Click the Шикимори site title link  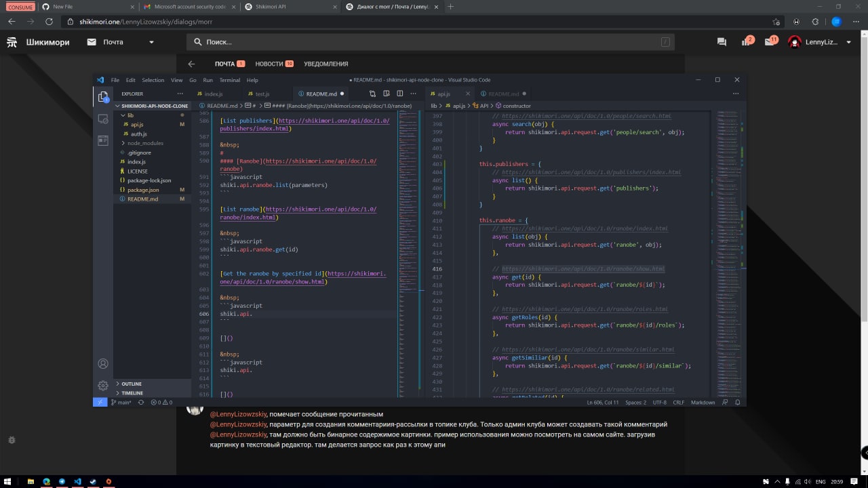click(x=49, y=42)
